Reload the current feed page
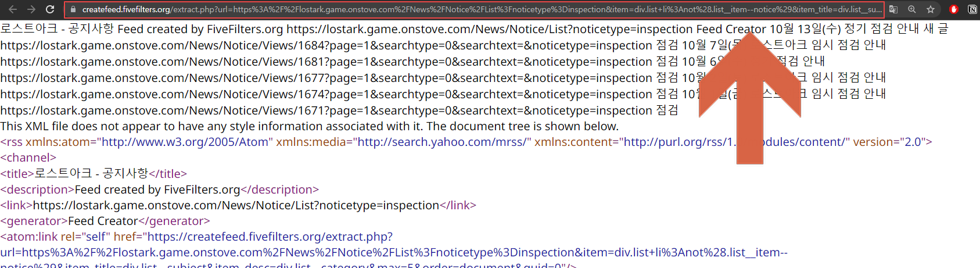 (x=50, y=9)
